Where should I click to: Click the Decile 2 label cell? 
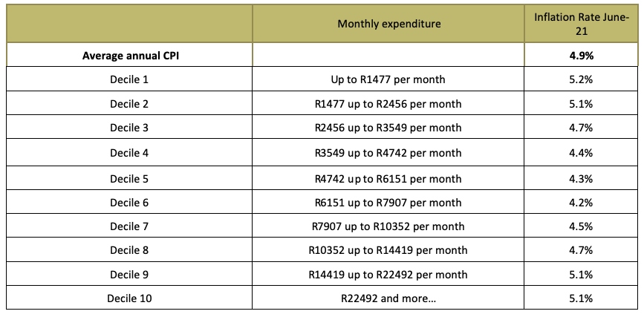(129, 104)
